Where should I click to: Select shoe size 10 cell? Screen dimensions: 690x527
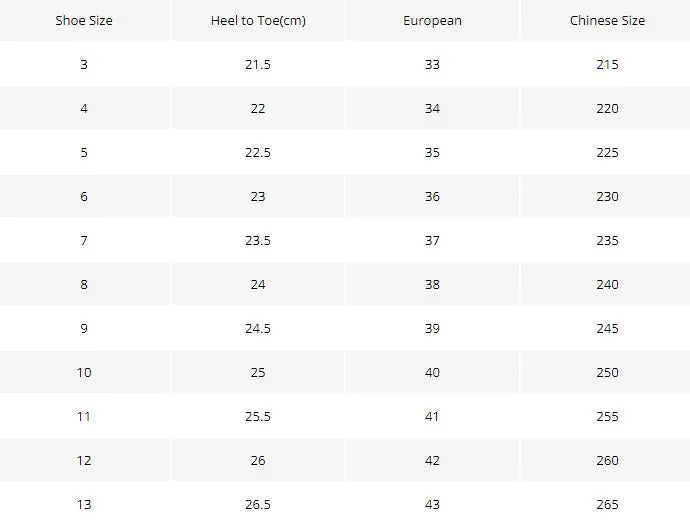point(84,373)
